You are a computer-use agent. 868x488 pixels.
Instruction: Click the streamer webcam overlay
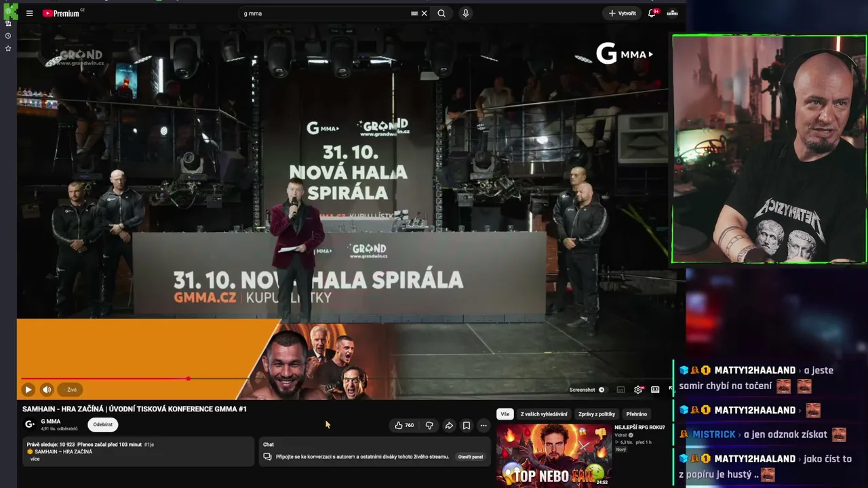769,149
